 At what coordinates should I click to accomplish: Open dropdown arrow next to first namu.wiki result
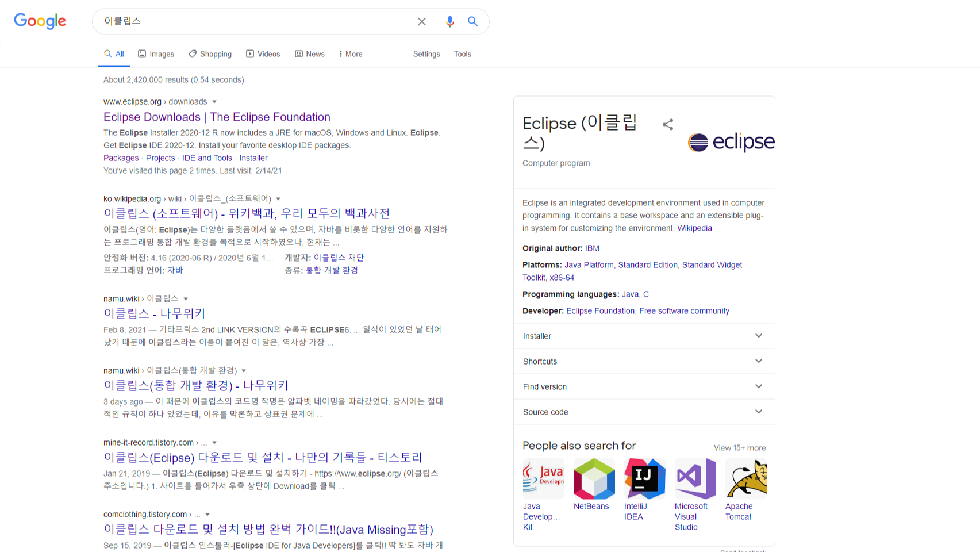(186, 299)
